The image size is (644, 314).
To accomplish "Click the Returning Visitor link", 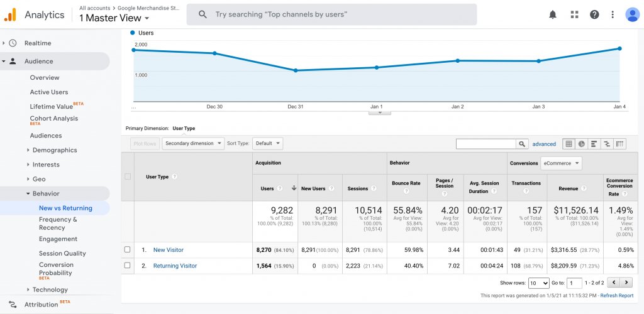I will (x=175, y=266).
